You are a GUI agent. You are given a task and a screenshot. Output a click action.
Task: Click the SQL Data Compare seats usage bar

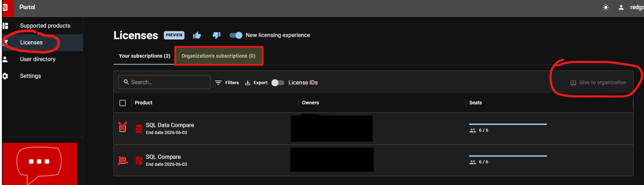tap(508, 124)
